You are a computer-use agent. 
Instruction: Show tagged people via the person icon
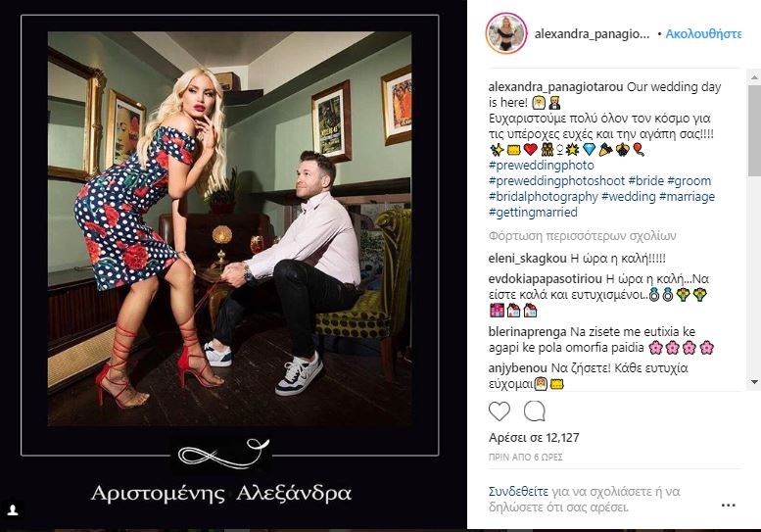point(13,510)
